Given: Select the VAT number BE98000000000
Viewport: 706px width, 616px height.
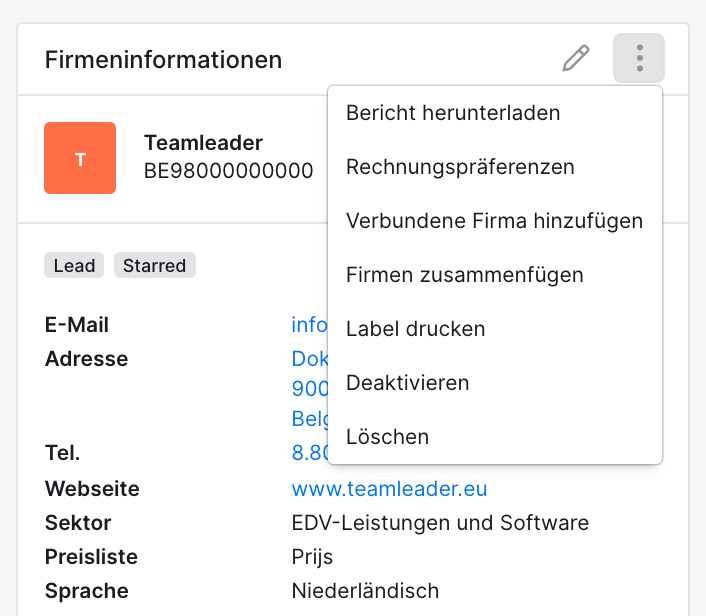Looking at the screenshot, I should [229, 171].
